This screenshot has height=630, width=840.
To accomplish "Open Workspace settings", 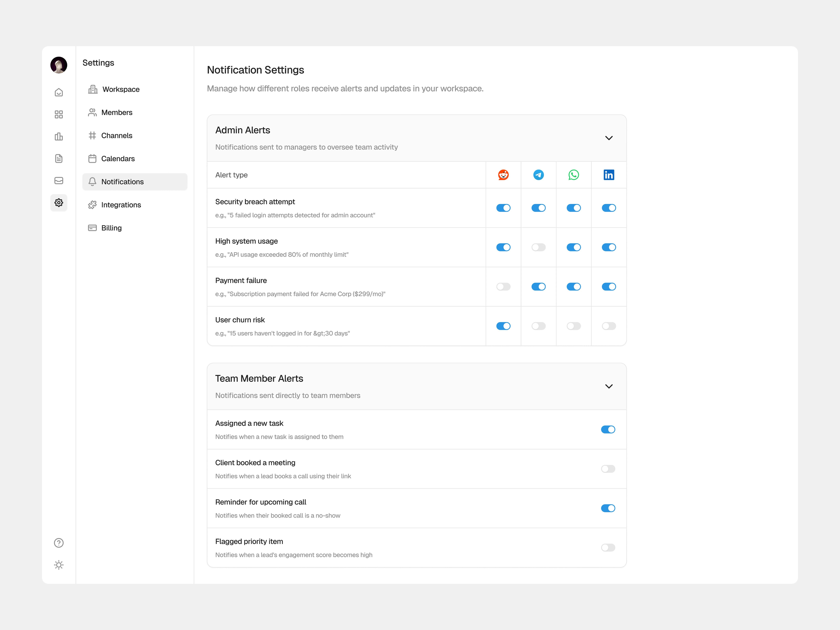I will pos(121,89).
